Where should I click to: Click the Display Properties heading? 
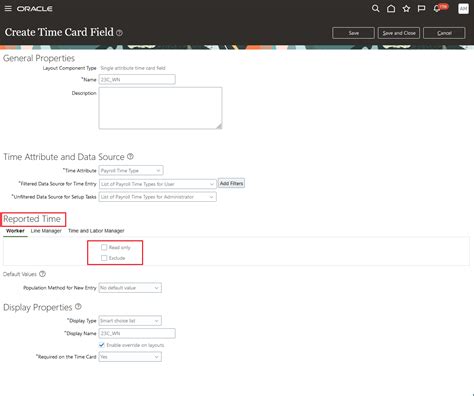coord(38,307)
